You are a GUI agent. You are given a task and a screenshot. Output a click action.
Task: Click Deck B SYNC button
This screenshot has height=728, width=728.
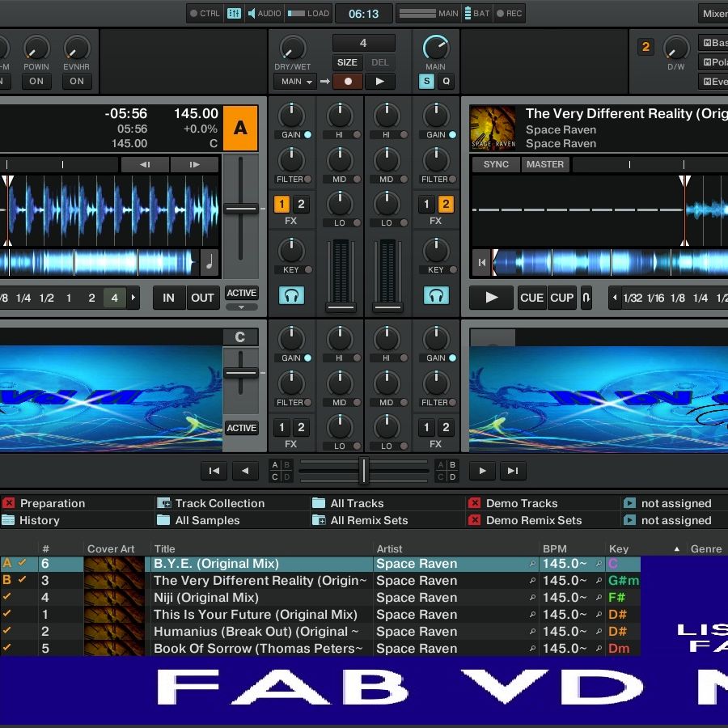[x=496, y=164]
